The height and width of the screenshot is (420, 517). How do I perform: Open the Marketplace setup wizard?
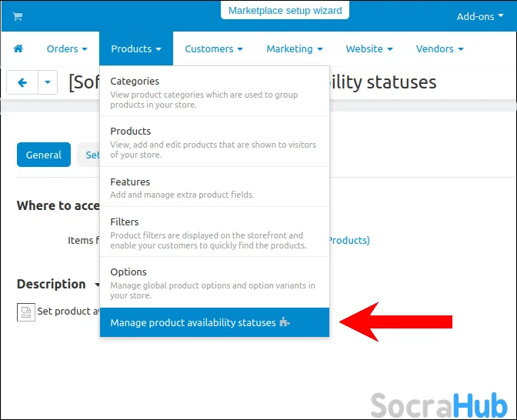[x=285, y=11]
